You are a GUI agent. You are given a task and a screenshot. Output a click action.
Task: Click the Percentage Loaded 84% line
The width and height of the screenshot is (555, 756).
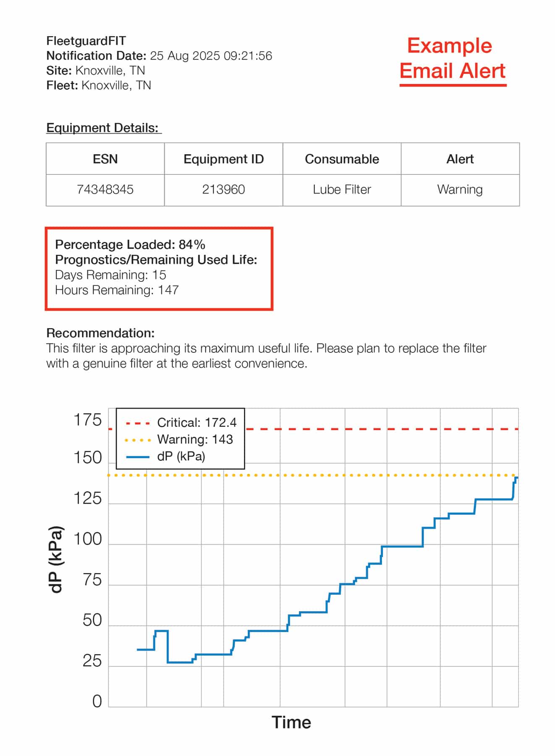(x=130, y=244)
